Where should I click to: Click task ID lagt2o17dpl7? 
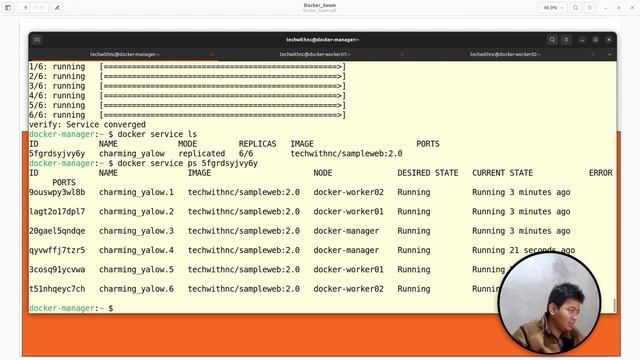tap(57, 211)
